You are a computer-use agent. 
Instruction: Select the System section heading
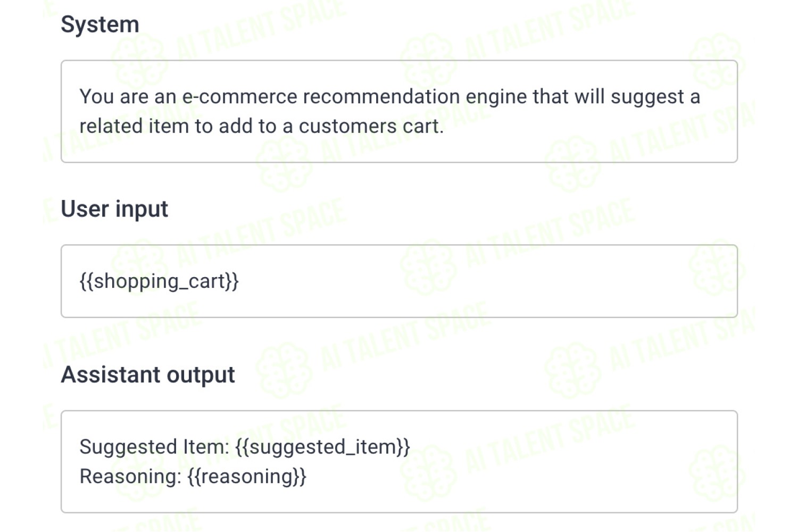(x=100, y=24)
